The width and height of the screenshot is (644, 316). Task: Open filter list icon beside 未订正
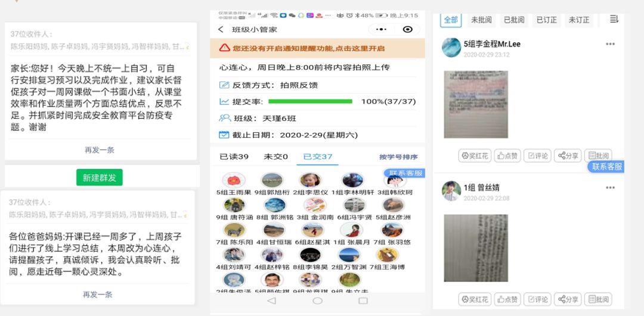614,19
